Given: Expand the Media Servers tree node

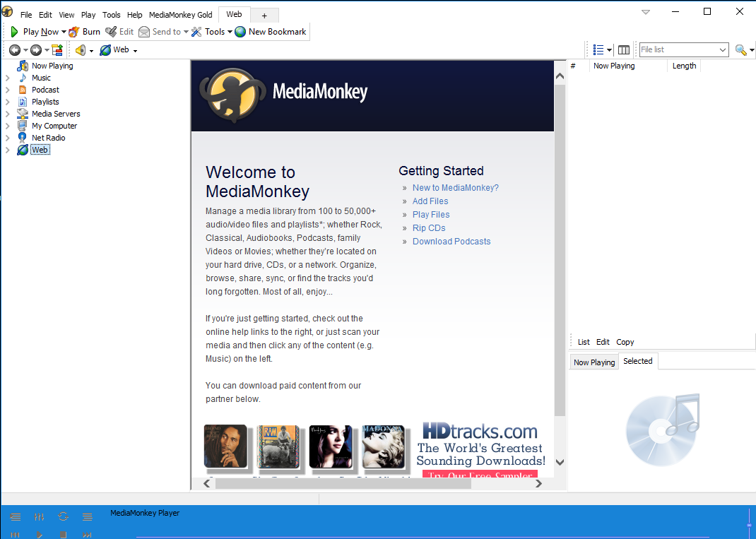Looking at the screenshot, I should pyautogui.click(x=7, y=114).
